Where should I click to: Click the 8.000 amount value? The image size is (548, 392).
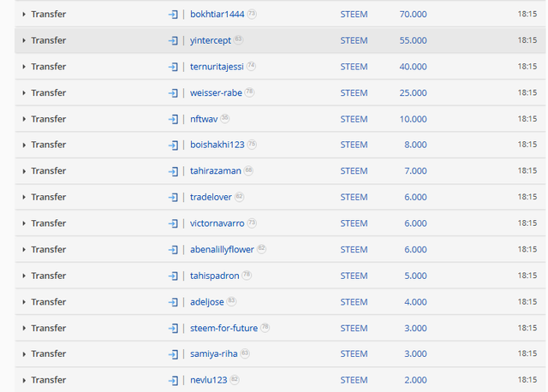(415, 145)
